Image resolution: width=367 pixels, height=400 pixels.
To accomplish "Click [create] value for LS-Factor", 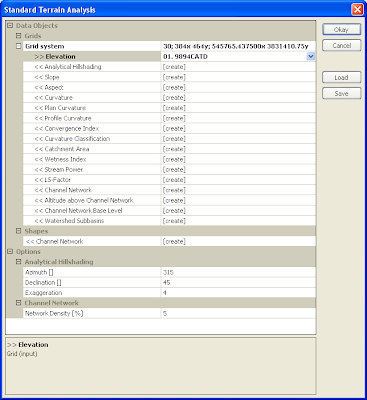I will click(x=174, y=180).
